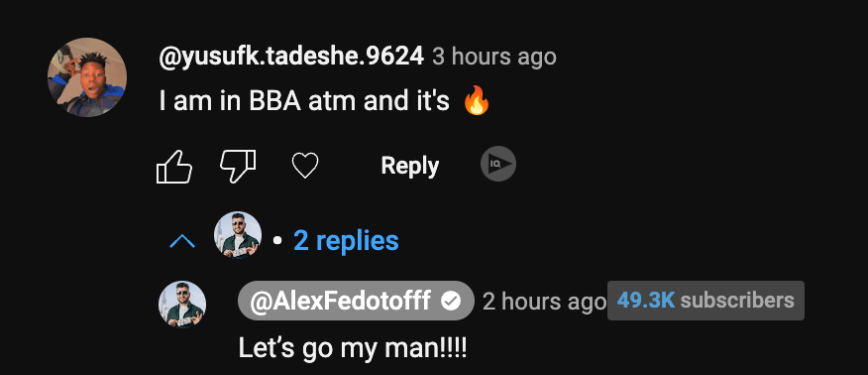Open AlexFedotofff's avatar beside the reply
Screen dimensions: 868x375
click(182, 305)
